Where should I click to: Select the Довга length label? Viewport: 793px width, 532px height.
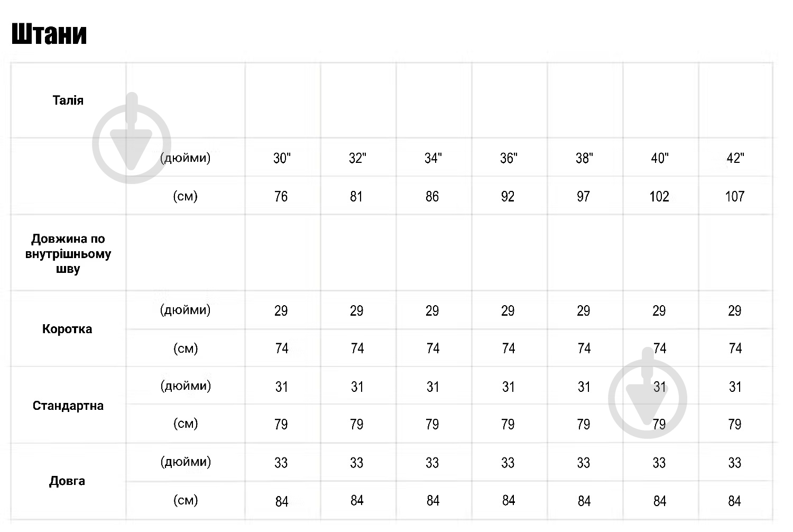point(67,481)
